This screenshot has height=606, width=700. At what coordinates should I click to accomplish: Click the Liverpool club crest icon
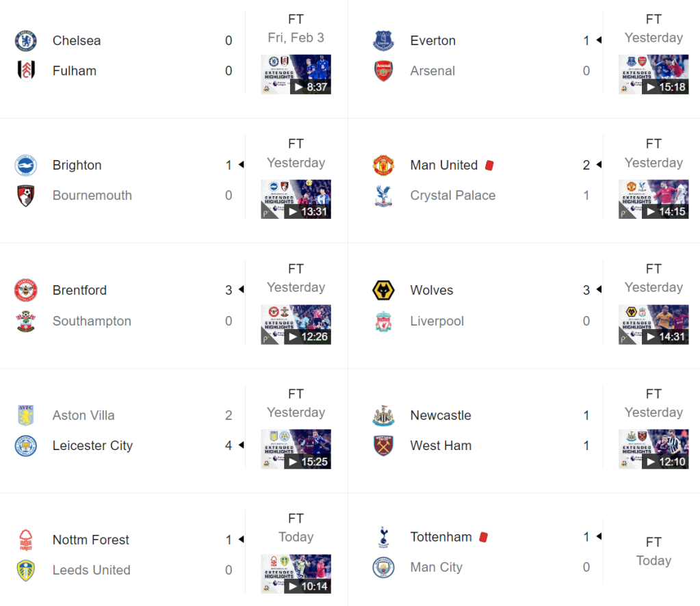[384, 321]
